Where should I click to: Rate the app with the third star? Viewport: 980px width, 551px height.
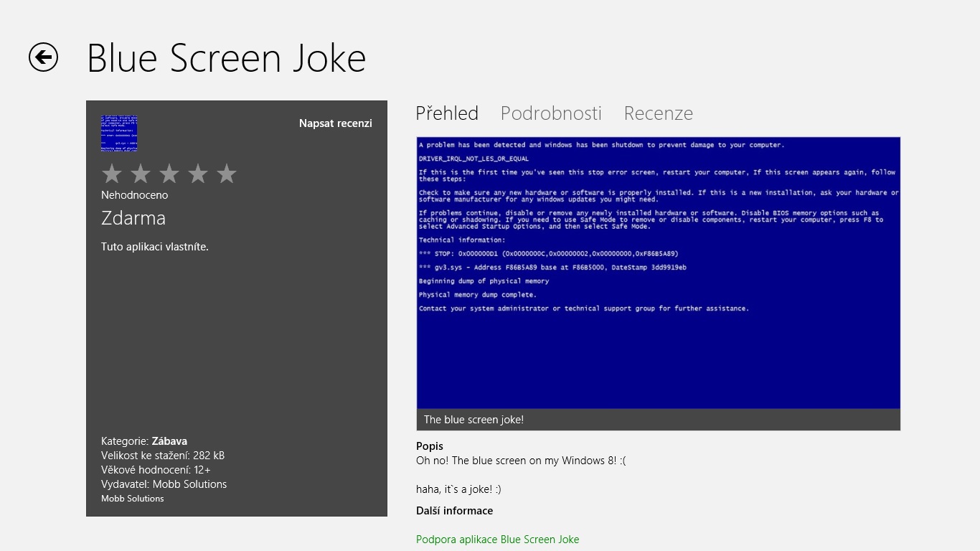[169, 174]
